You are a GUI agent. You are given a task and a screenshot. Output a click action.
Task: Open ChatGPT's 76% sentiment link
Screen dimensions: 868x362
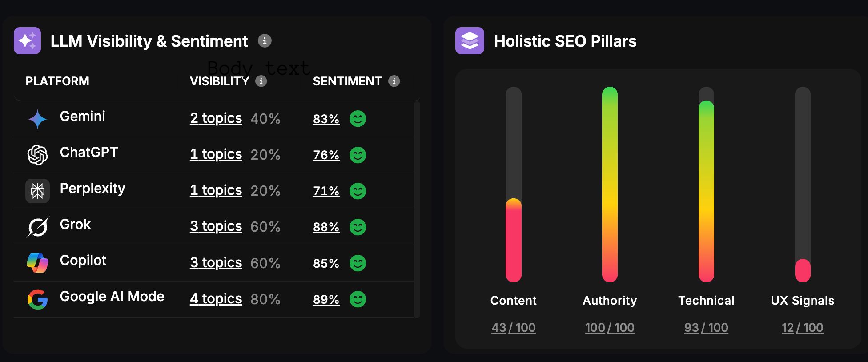(x=326, y=155)
